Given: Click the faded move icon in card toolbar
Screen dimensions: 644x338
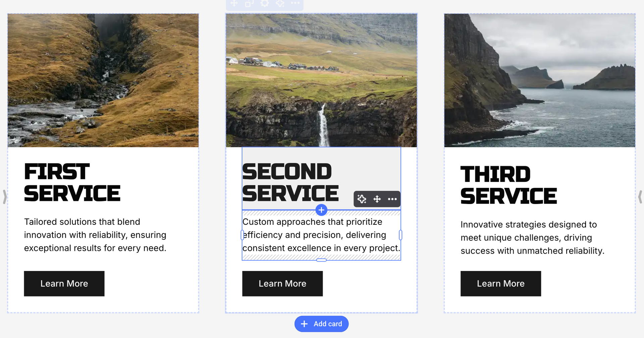Looking at the screenshot, I should pyautogui.click(x=234, y=3).
